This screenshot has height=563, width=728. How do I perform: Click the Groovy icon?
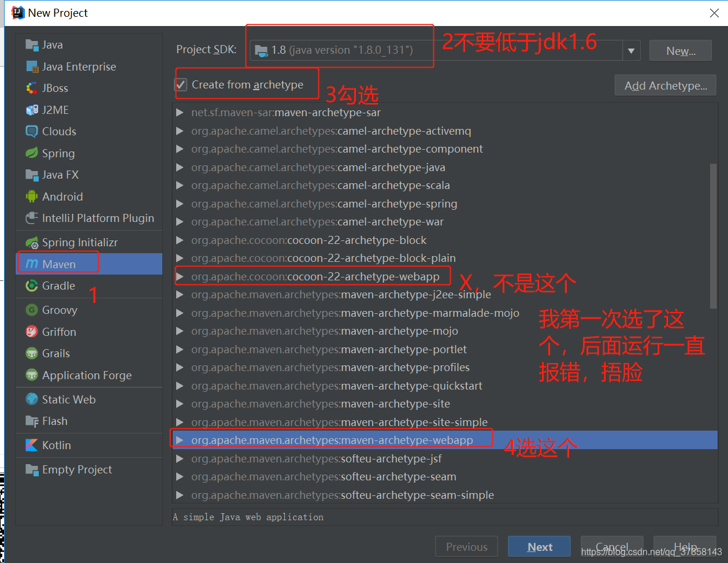32,310
